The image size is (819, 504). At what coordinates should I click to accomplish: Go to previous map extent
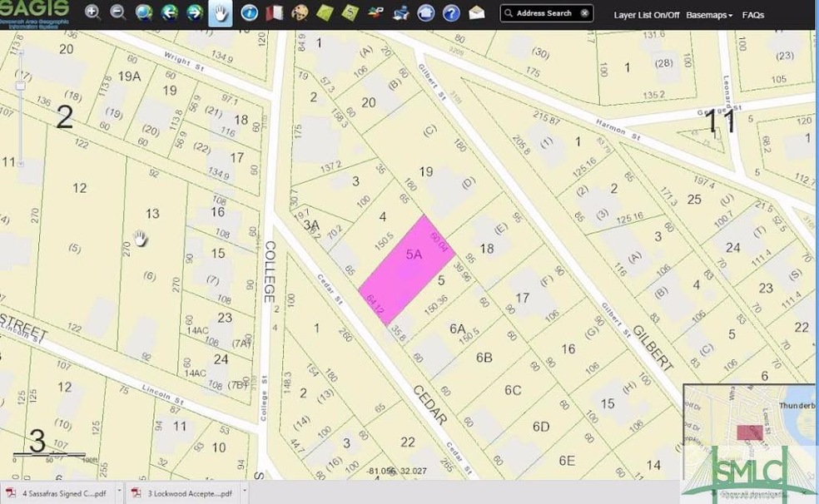tap(169, 12)
